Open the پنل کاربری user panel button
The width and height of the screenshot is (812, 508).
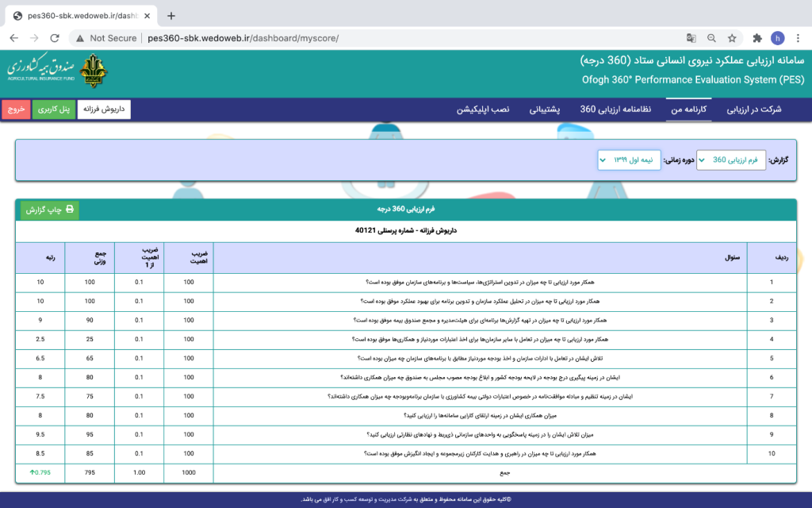[x=54, y=110]
